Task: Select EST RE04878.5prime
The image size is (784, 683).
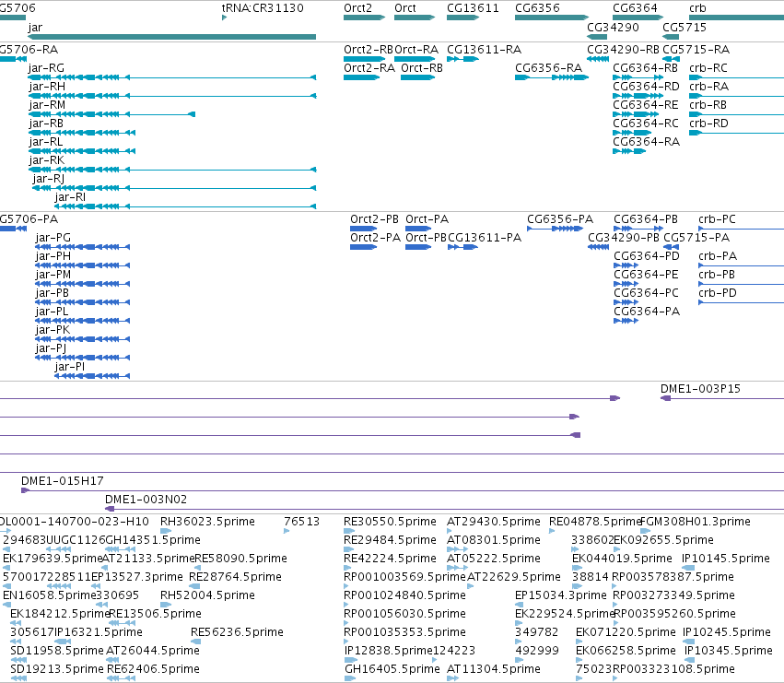Action: point(552,531)
